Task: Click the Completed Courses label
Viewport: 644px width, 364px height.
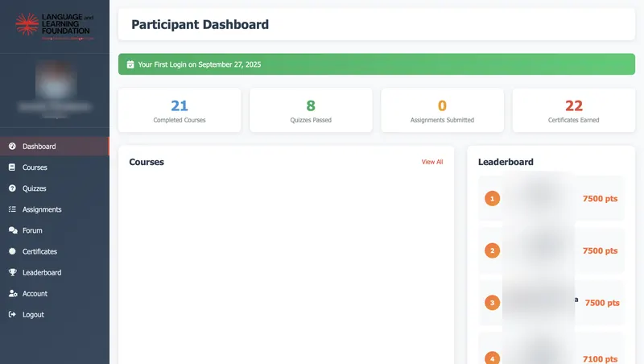Action: click(x=180, y=120)
